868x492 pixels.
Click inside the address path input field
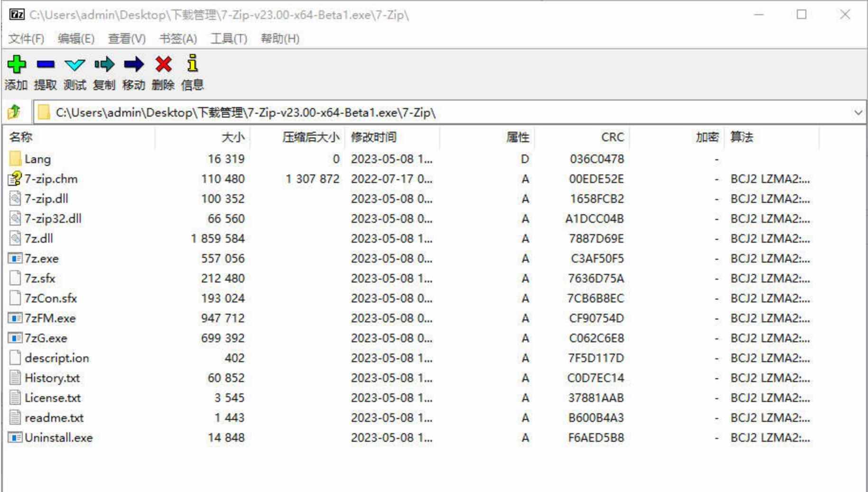coord(451,113)
